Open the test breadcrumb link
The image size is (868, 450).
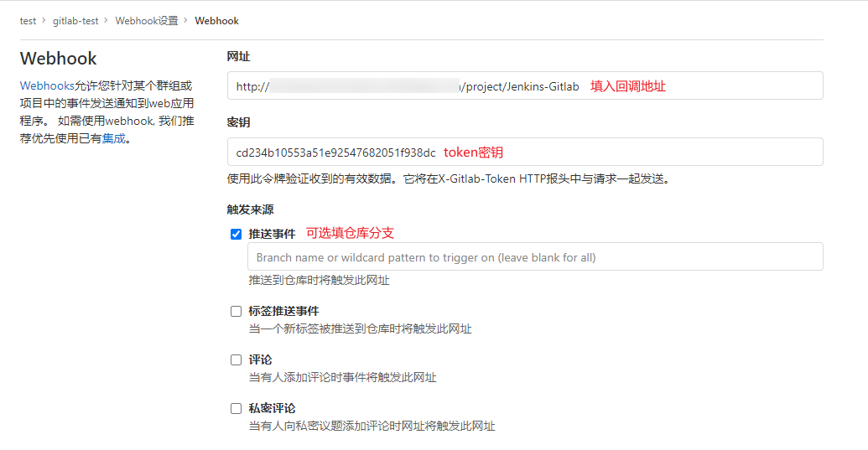[x=28, y=21]
